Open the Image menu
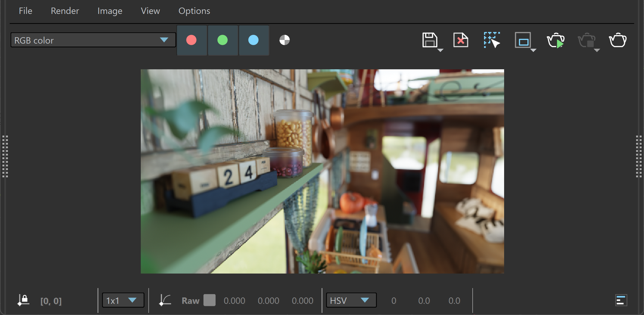This screenshot has width=644, height=315. [110, 11]
